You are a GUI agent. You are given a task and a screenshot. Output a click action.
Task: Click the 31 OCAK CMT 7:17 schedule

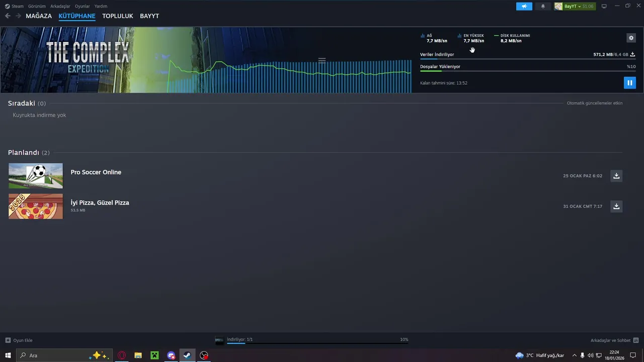[583, 206]
